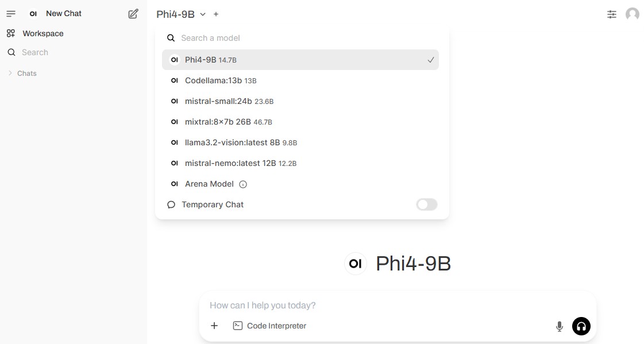This screenshot has width=644, height=344.
Task: Click the new chat pencil icon
Action: coord(133,14)
